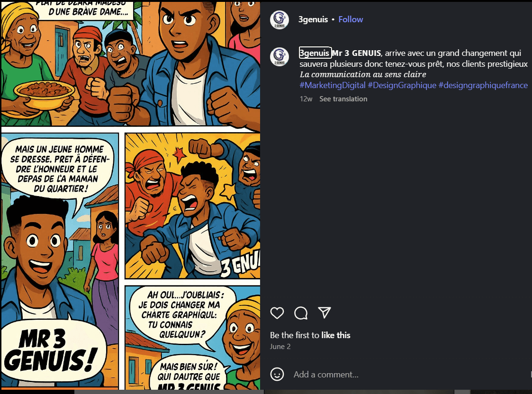Open the emoji picker smiley icon

tap(277, 374)
